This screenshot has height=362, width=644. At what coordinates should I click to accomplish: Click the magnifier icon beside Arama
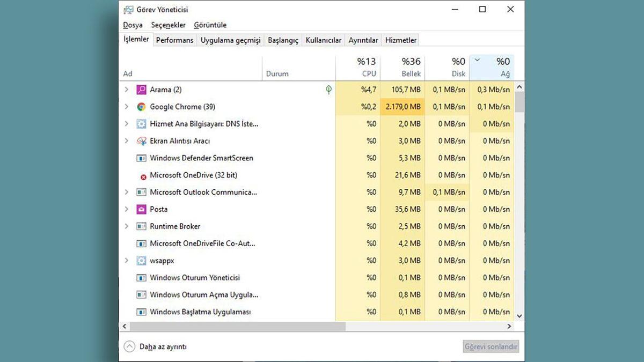click(141, 90)
